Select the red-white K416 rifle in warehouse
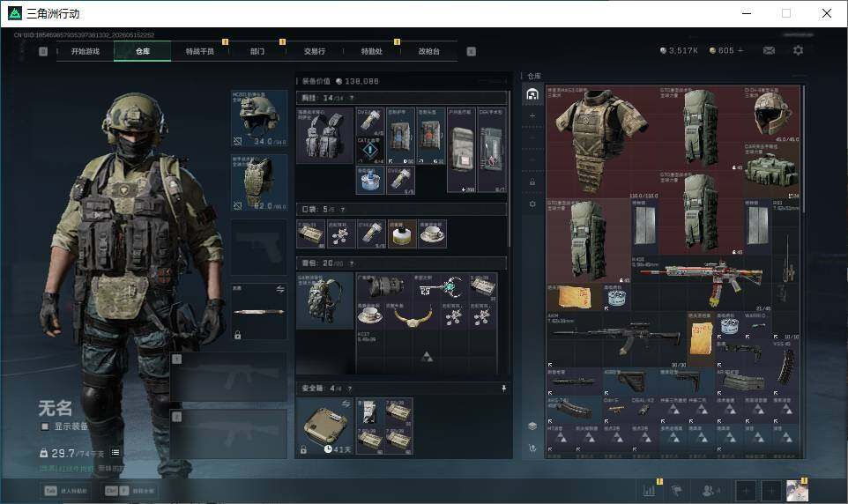 click(701, 283)
